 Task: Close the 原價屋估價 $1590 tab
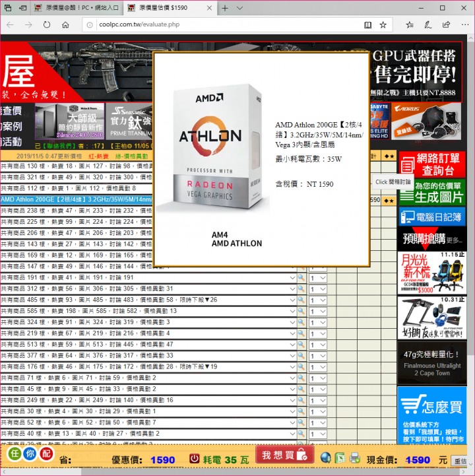pos(209,8)
